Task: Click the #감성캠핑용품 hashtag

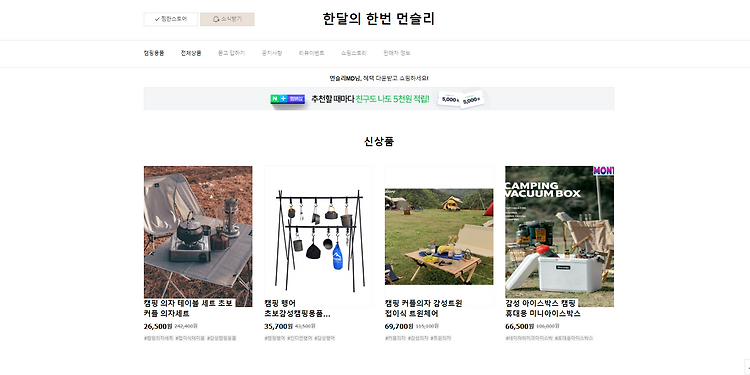Action: click(x=221, y=338)
